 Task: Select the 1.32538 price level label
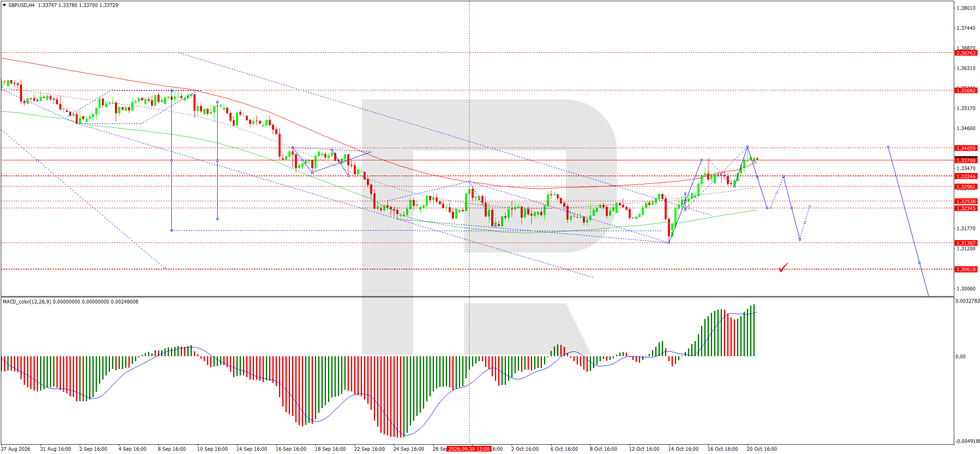click(x=966, y=202)
